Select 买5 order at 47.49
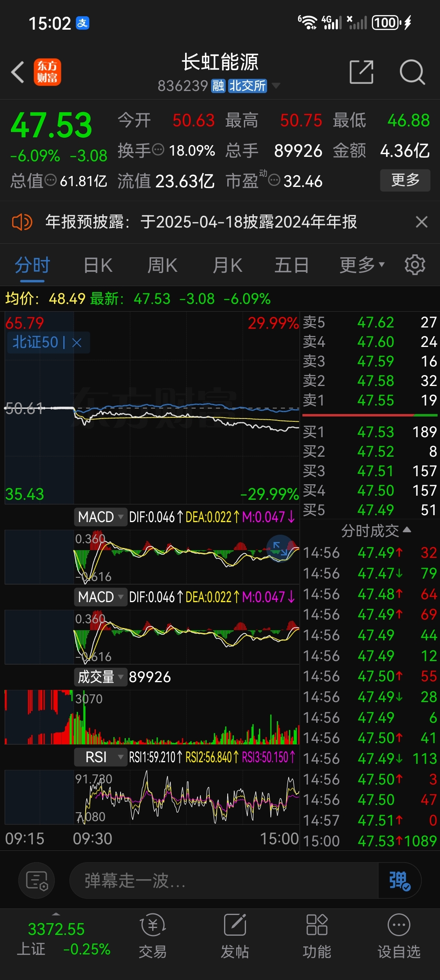 [370, 510]
